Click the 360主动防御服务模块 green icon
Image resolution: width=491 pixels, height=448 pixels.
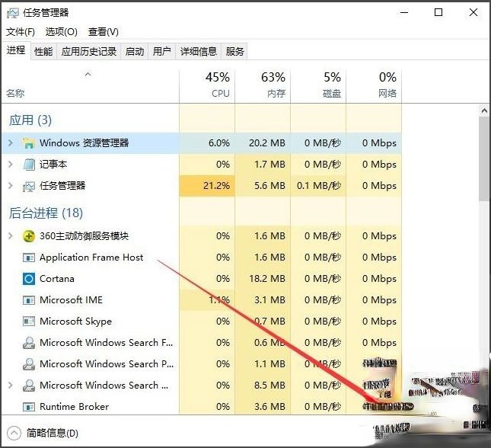[x=28, y=236]
